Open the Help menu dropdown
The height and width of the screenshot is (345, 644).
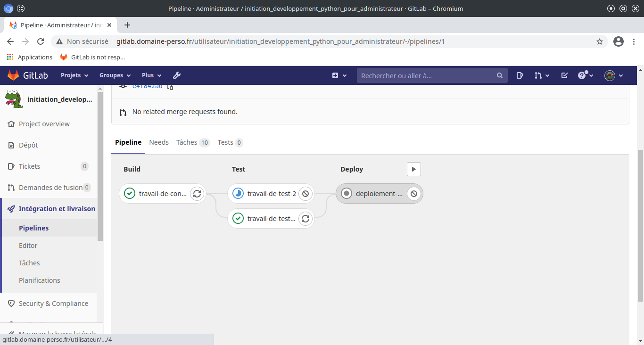tap(586, 75)
